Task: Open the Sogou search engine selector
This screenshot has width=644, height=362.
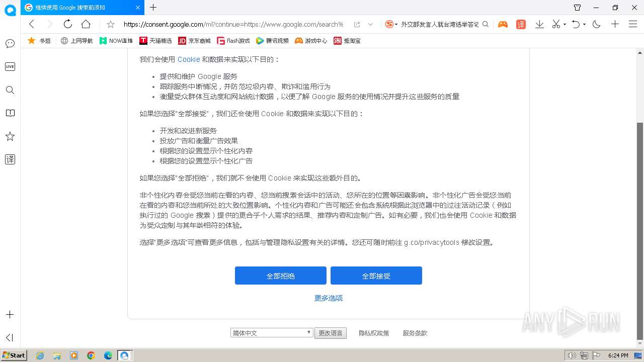Action: pos(391,24)
